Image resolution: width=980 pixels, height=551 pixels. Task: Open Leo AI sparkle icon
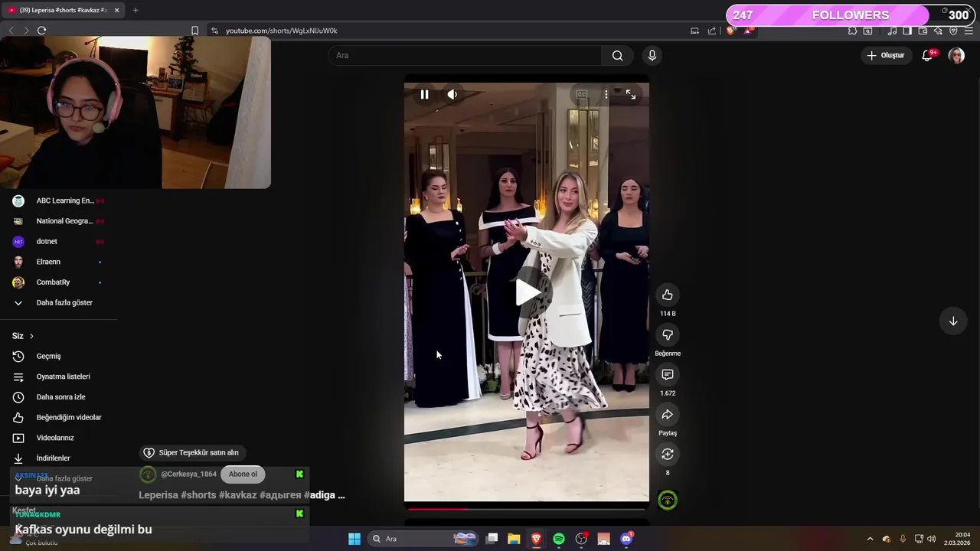pos(938,31)
